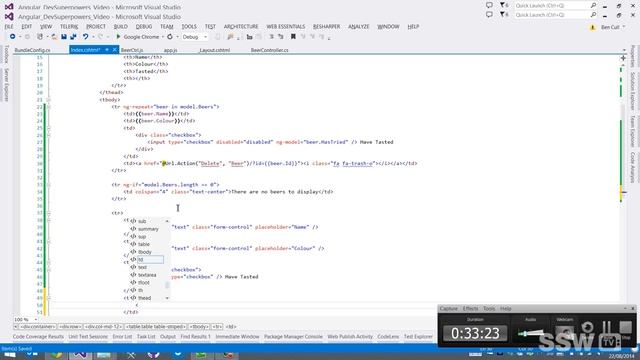Click the tbody breadcrumb element

click(x=199, y=327)
